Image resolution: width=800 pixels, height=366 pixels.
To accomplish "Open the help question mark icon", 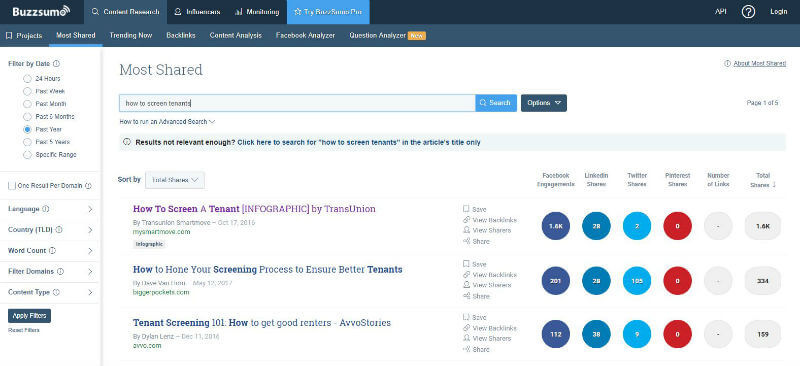I will (748, 12).
